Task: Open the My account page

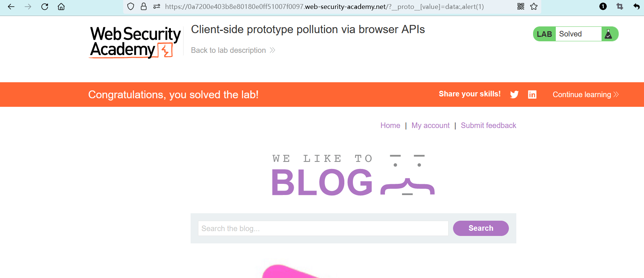Action: [430, 125]
